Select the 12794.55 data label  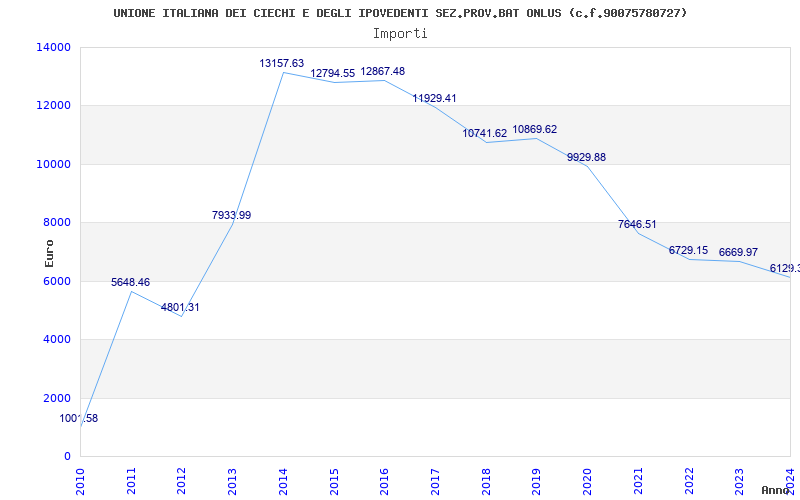(x=333, y=73)
